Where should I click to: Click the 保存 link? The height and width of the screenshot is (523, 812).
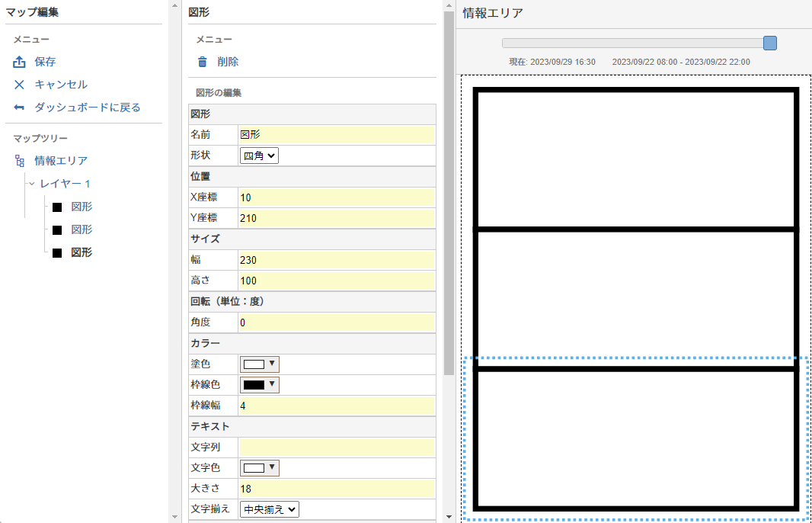click(45, 62)
